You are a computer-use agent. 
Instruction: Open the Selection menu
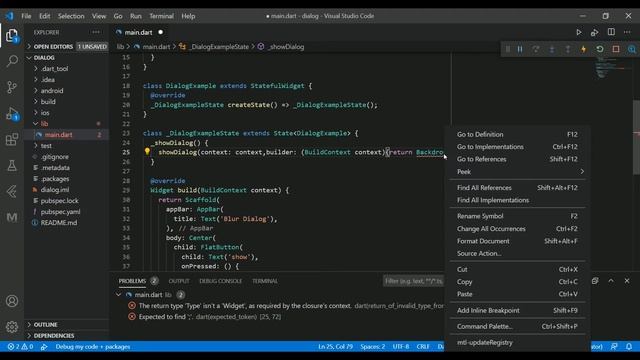pos(71,16)
